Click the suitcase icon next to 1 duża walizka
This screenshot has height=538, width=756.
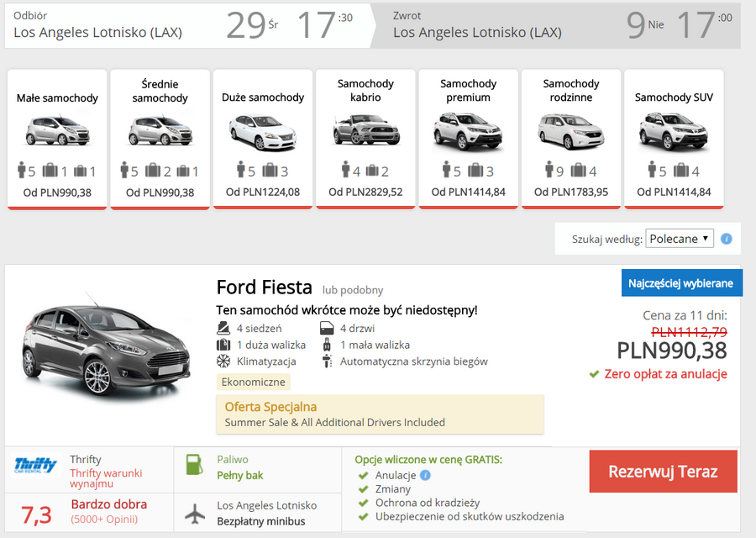223,345
